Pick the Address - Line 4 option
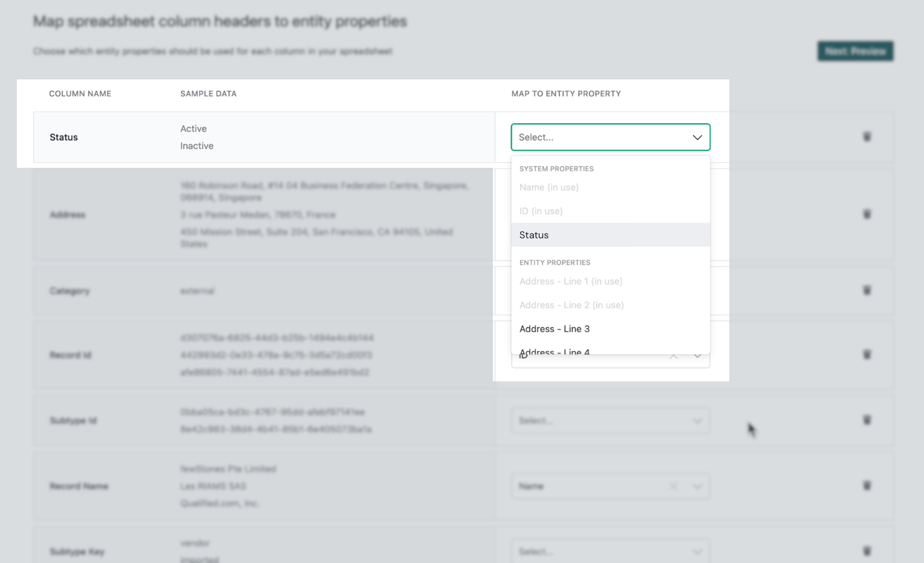Viewport: 924px width, 563px height. tap(611, 350)
